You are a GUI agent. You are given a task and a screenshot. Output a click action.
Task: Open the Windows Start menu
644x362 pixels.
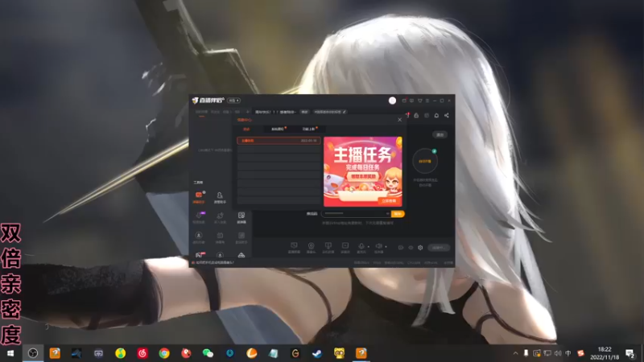point(10,353)
